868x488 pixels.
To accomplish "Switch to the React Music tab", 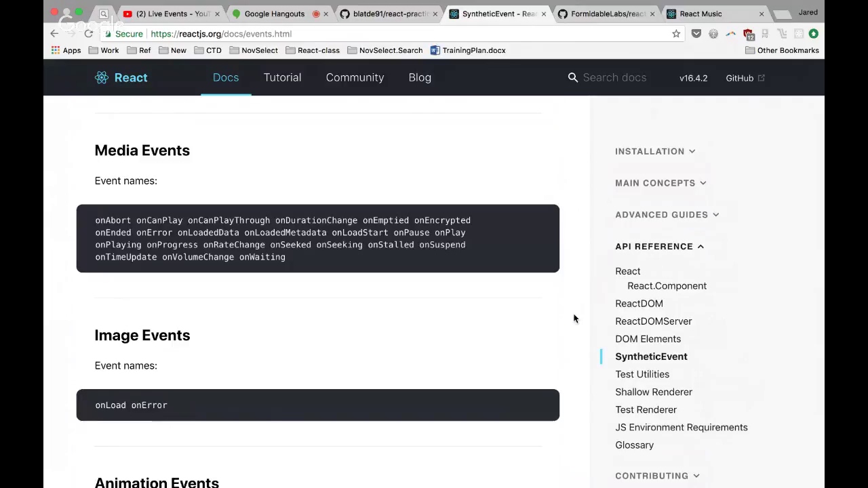I will point(712,14).
